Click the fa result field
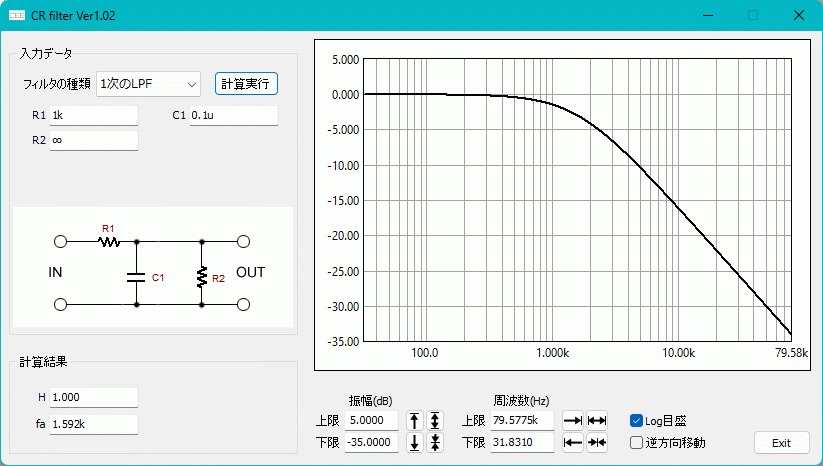Image resolution: width=823 pixels, height=466 pixels. (93, 424)
